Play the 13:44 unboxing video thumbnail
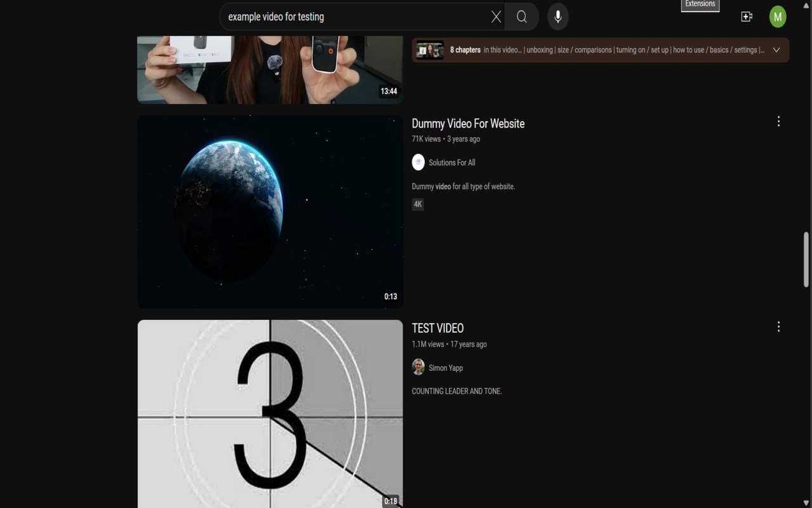 tap(270, 70)
